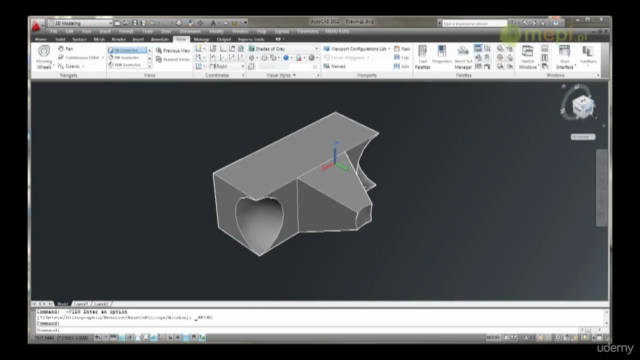Switch to the Manage ribbon tab
Screen dimensions: 640x360
201,39
